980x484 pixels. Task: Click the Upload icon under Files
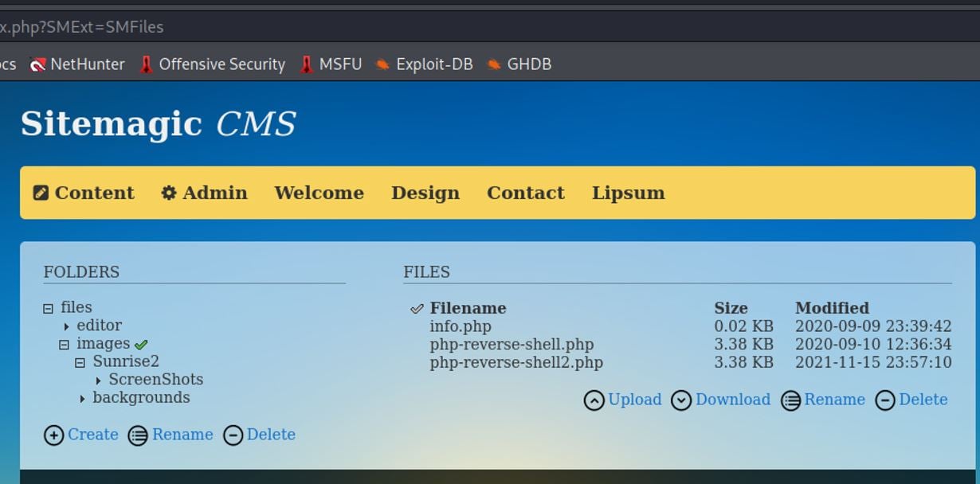tap(594, 400)
